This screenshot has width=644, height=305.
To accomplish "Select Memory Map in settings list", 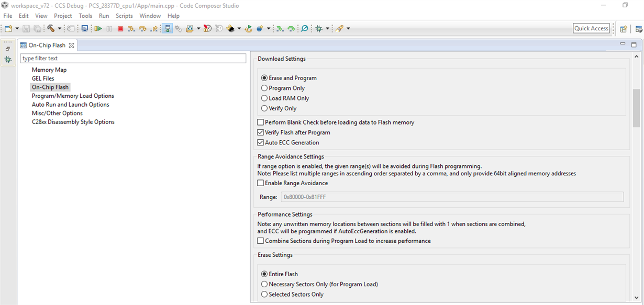I will coord(49,70).
